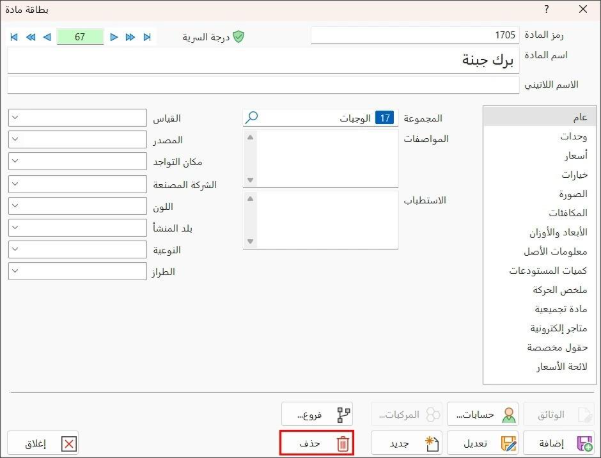Go to the first record

[x=14, y=37]
